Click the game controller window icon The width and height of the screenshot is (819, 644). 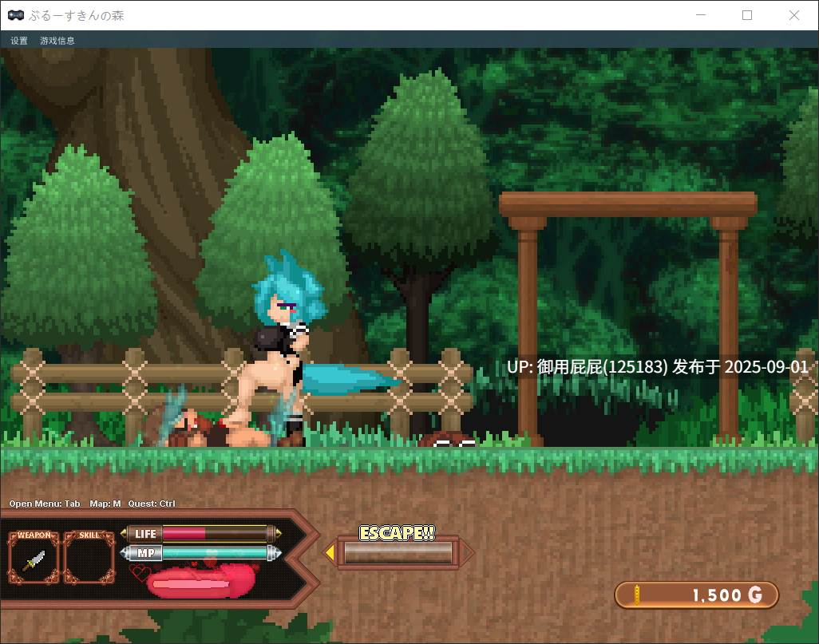coord(16,15)
